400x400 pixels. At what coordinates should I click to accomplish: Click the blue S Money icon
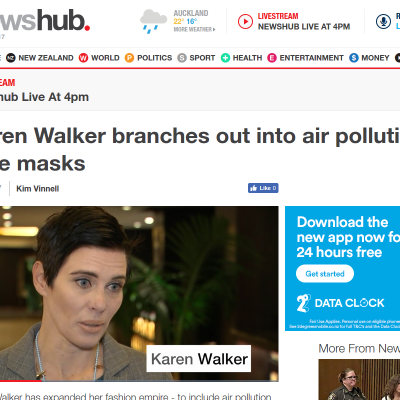click(x=354, y=58)
